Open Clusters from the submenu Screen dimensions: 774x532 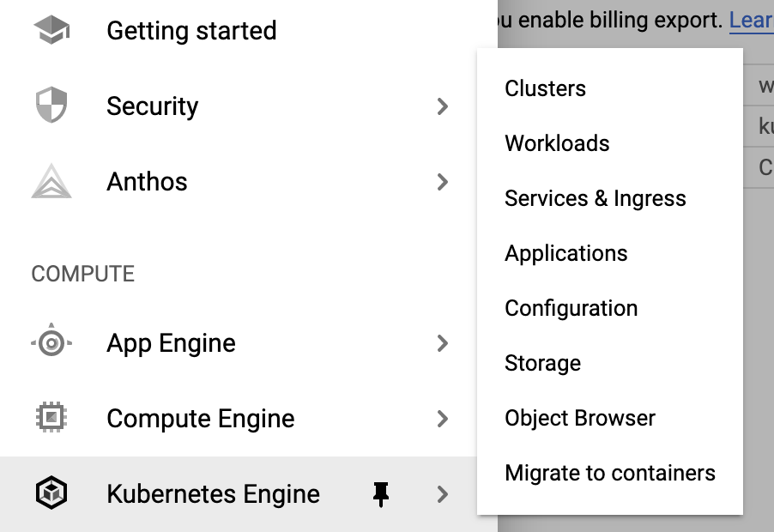545,88
